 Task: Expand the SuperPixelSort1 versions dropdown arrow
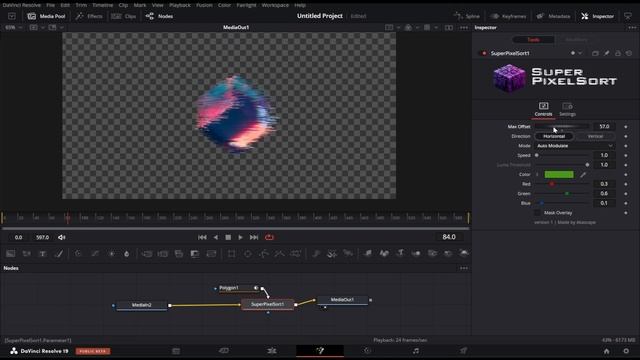(x=580, y=53)
